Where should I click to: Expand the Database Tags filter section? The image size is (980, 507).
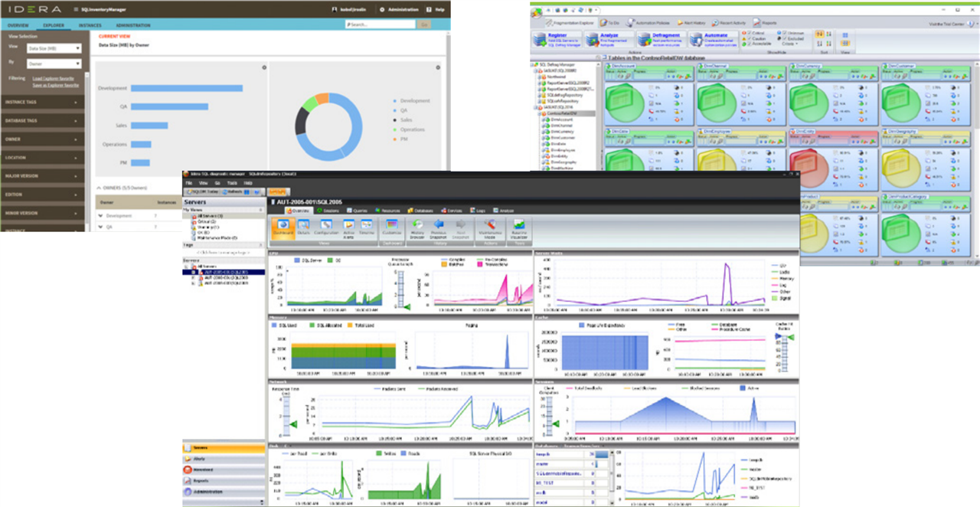click(x=43, y=121)
